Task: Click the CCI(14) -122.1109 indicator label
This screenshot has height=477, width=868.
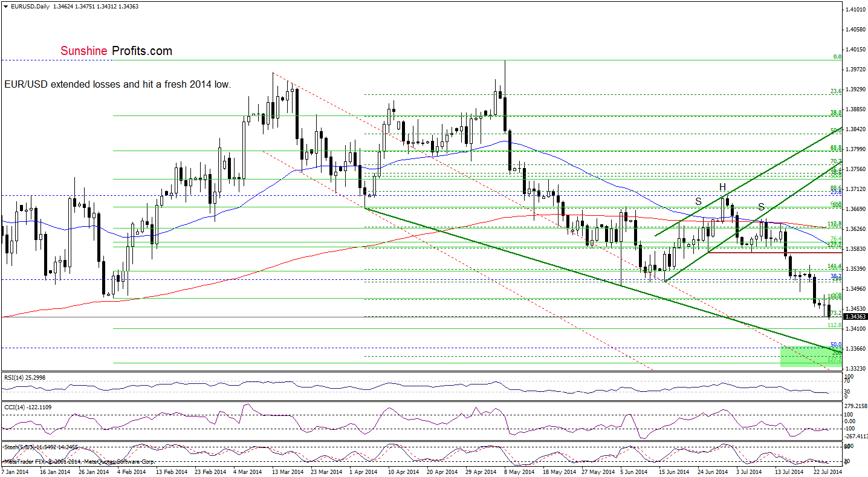Action: pyautogui.click(x=27, y=407)
